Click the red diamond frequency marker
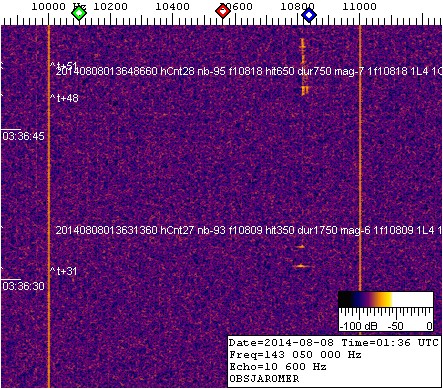 click(x=223, y=12)
